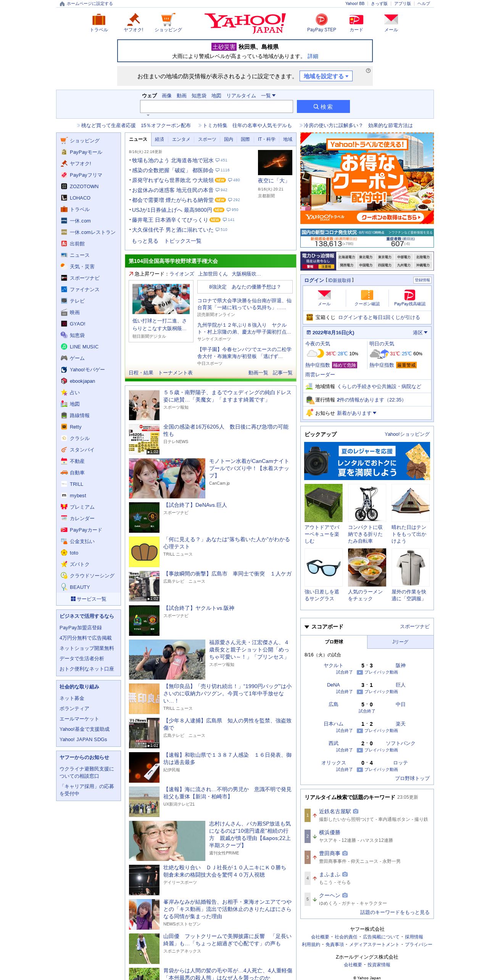This screenshot has height=980, width=490.
Task: Open PayPayフリマ in the sidebar
Action: click(x=86, y=175)
